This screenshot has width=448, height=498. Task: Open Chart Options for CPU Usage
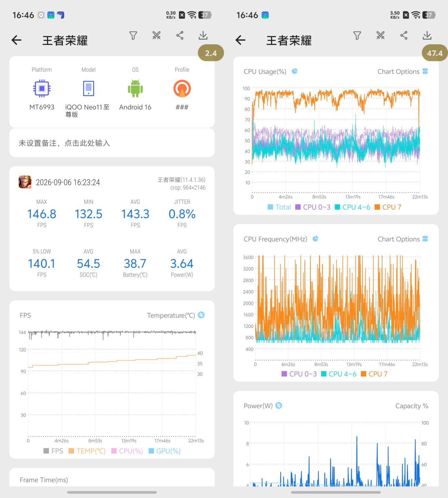(x=403, y=71)
